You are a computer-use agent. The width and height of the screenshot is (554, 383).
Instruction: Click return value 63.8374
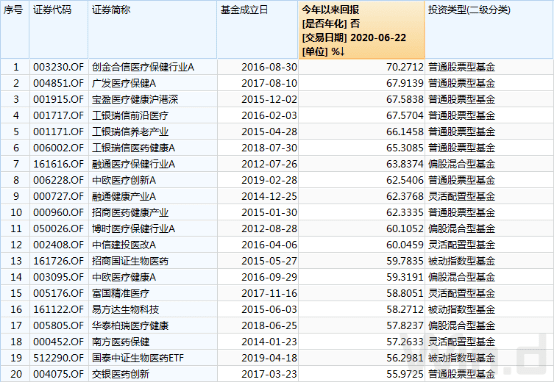tap(405, 164)
